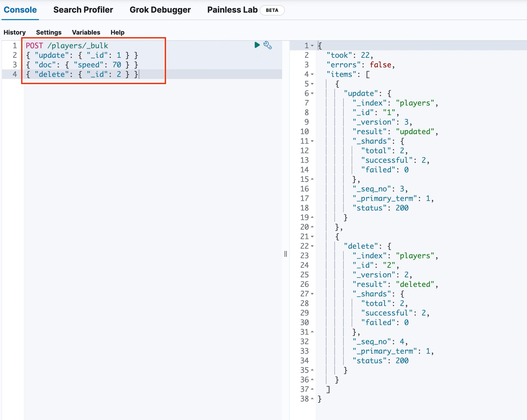The image size is (527, 420).
Task: Open the Help flyout
Action: [117, 32]
